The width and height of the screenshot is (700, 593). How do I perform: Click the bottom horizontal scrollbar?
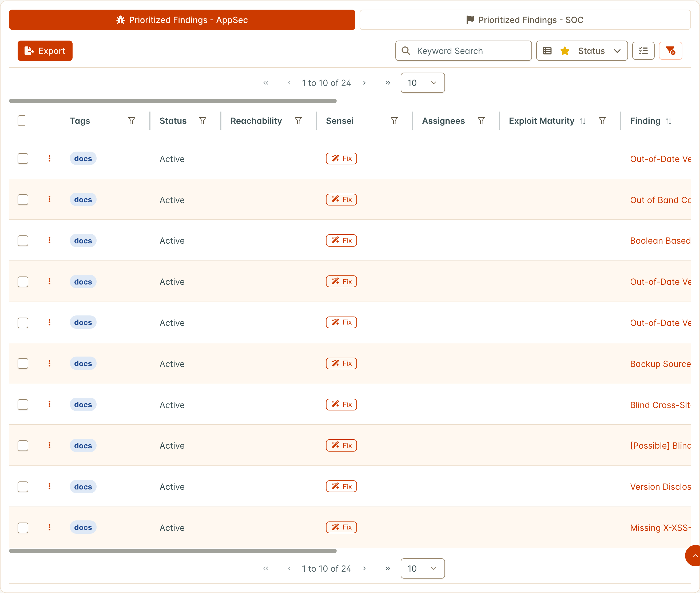pyautogui.click(x=173, y=551)
